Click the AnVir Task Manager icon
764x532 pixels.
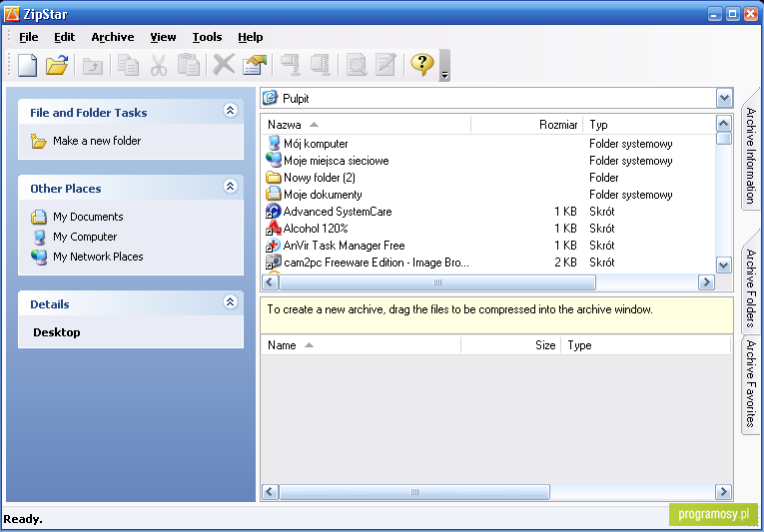(x=274, y=246)
